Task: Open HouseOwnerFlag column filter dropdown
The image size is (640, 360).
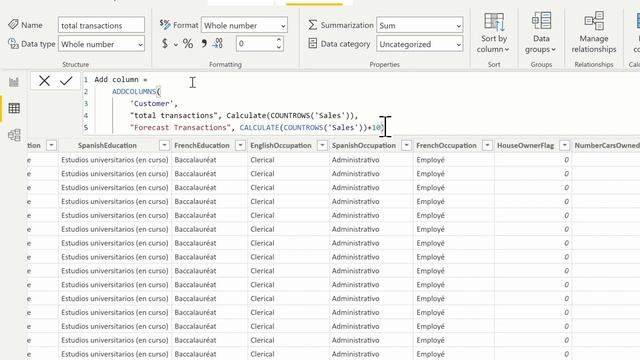Action: (564, 145)
